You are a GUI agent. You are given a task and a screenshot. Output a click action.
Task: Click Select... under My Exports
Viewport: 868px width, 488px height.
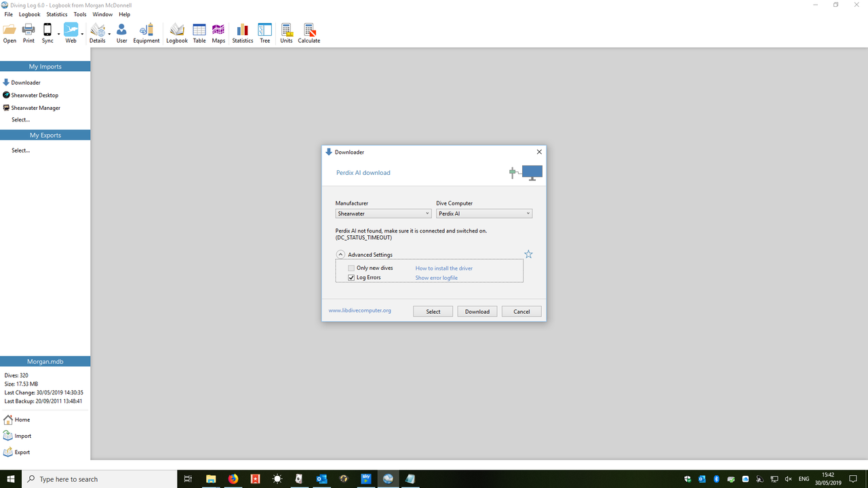(20, 150)
